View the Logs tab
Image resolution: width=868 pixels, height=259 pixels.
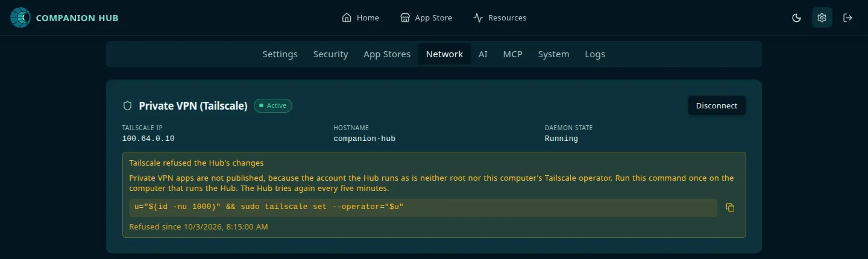click(595, 54)
